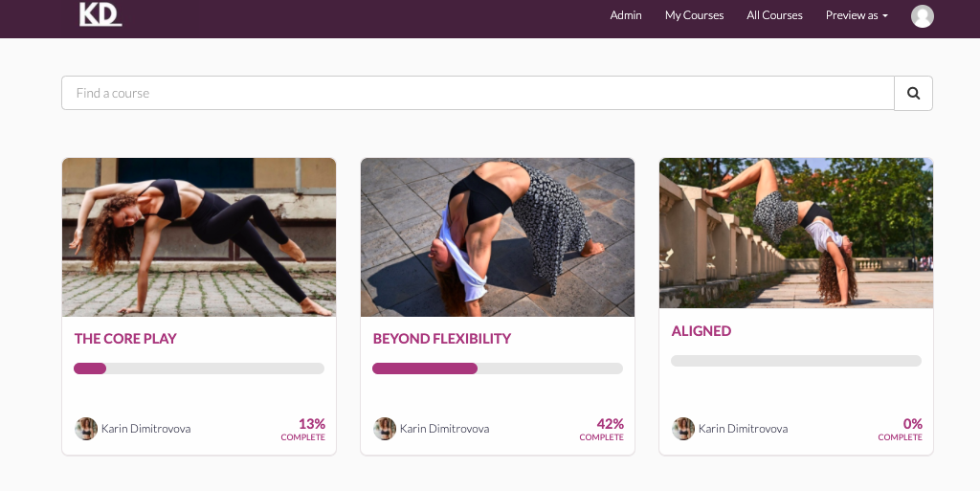980x491 pixels.
Task: Open ALIGNED course title
Action: [701, 331]
